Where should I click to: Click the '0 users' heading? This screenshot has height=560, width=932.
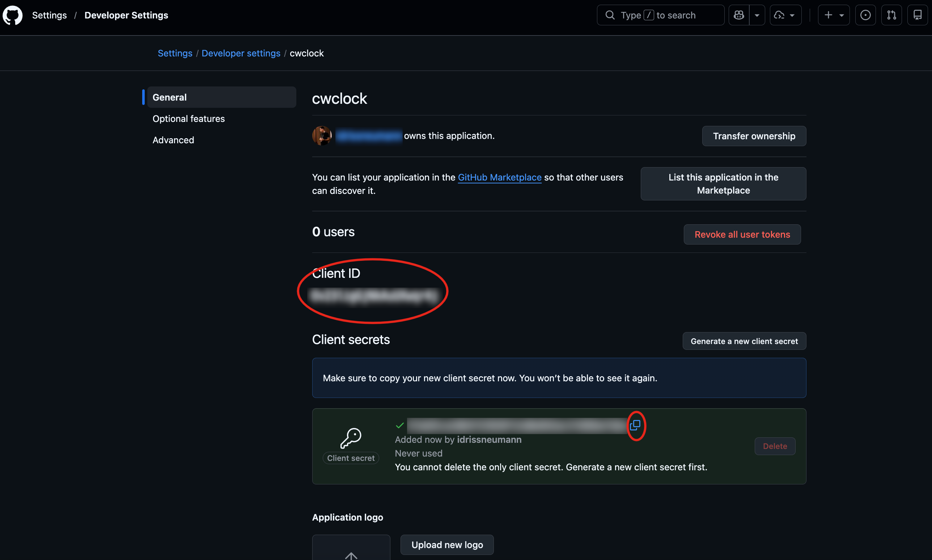pyautogui.click(x=333, y=232)
